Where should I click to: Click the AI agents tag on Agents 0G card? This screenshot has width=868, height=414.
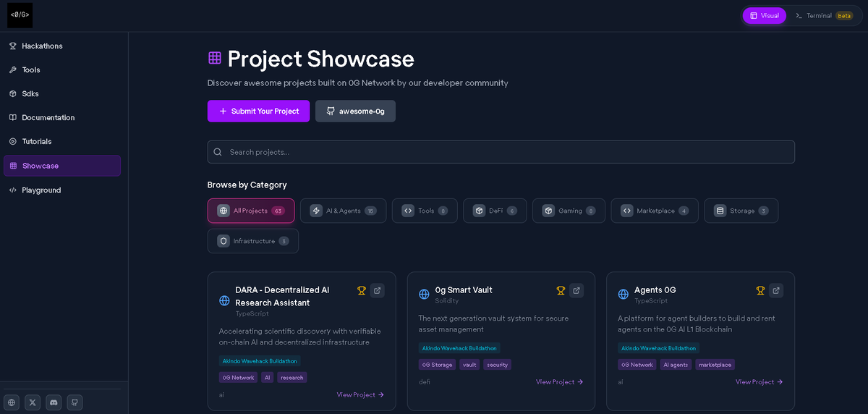[x=676, y=365]
